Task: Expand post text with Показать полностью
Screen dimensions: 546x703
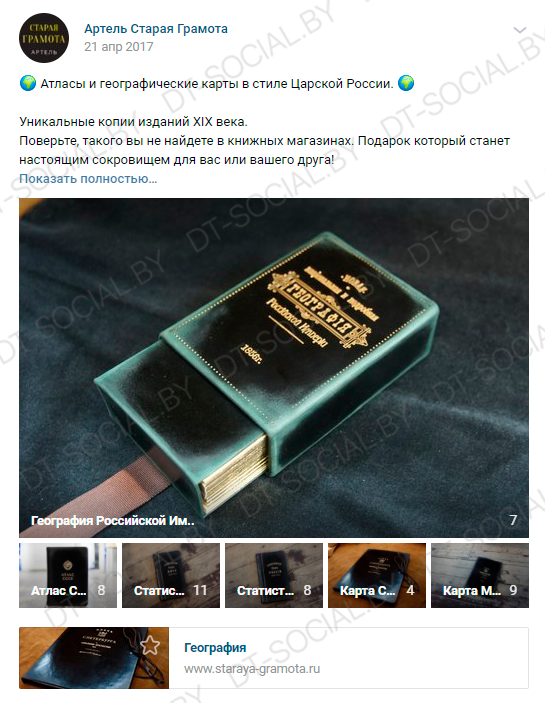Action: tap(88, 178)
